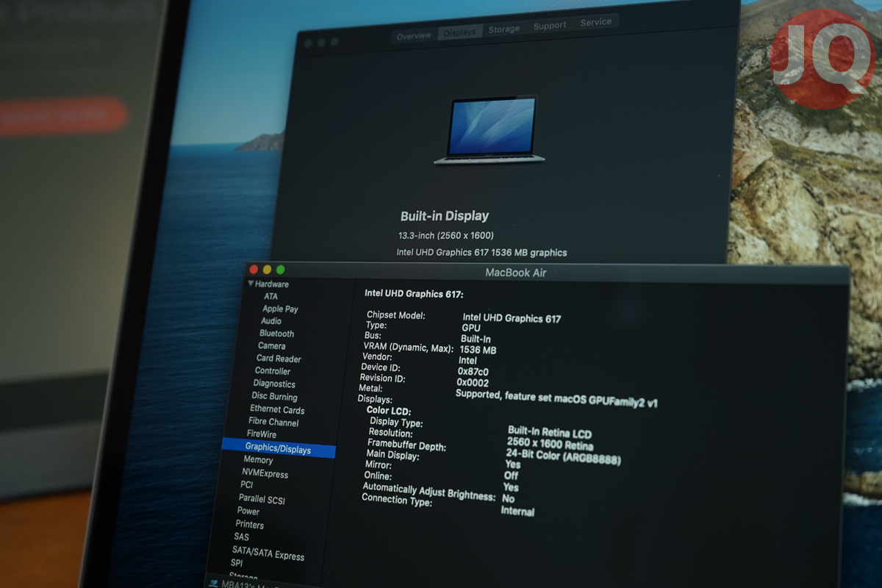This screenshot has height=588, width=882.
Task: Click the "Online:" label
Action: pos(378,476)
